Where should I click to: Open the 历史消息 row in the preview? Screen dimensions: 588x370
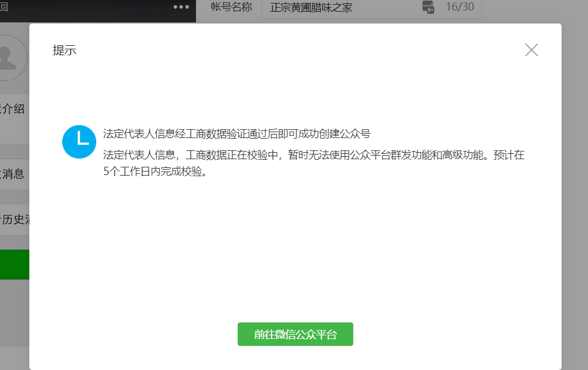point(14,220)
